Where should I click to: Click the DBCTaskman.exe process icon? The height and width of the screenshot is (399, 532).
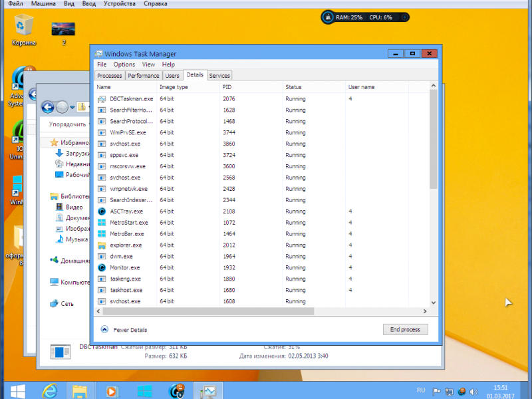click(102, 99)
